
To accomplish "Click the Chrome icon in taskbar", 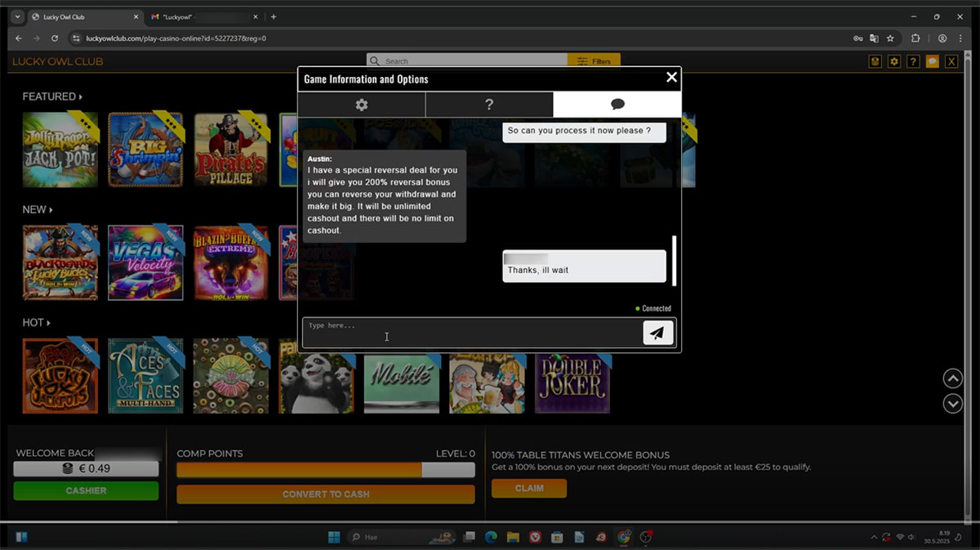I will click(x=624, y=537).
